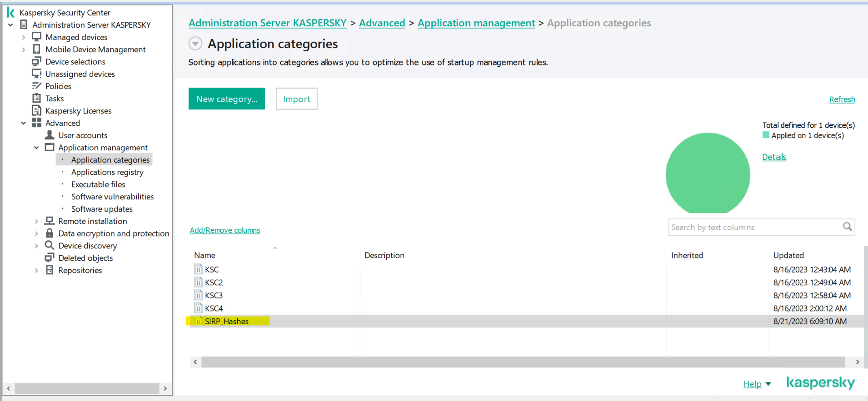The image size is (868, 401).
Task: Select the KSC3 row name text
Action: [214, 295]
